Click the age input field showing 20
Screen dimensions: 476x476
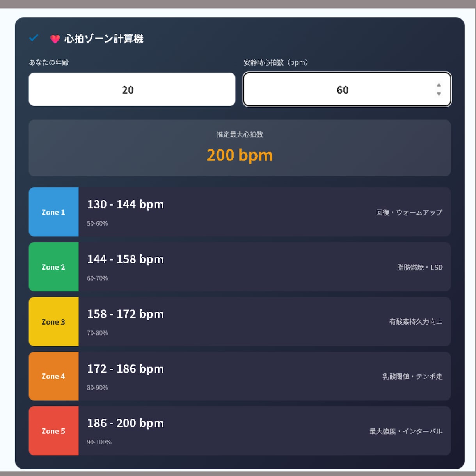click(x=132, y=89)
